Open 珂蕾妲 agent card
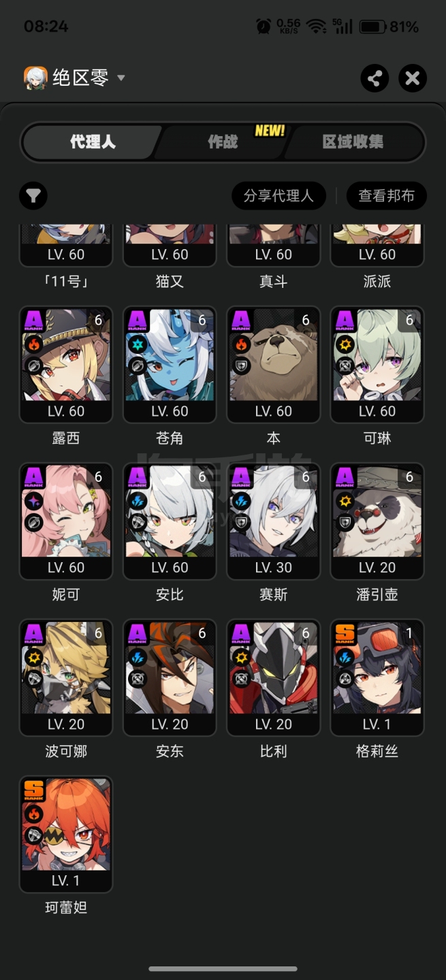446x980 pixels. click(66, 834)
